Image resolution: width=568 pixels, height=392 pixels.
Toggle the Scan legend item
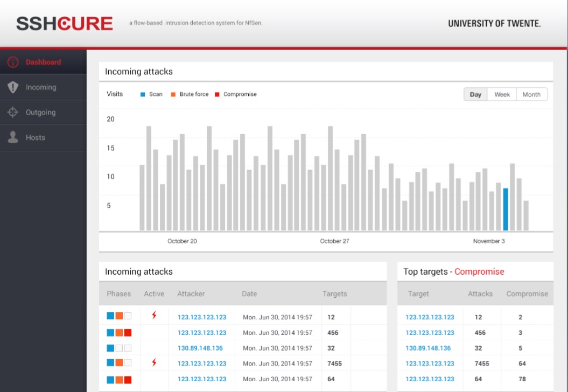(x=151, y=94)
